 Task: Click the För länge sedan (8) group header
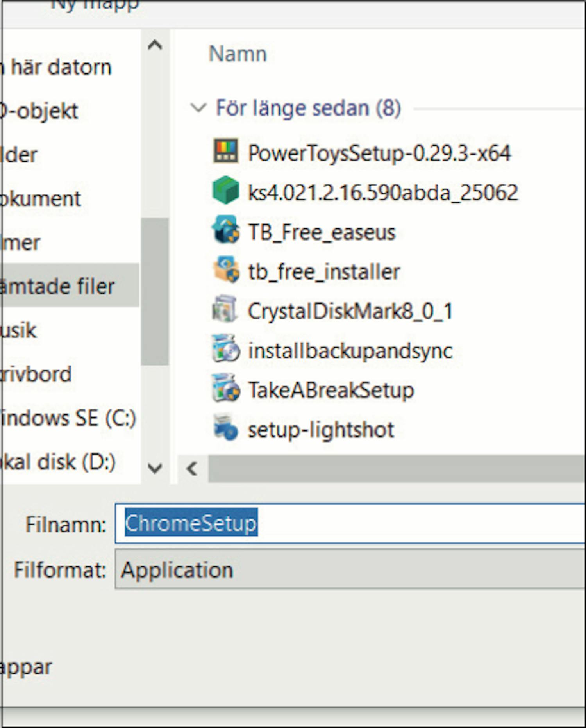coord(308,108)
